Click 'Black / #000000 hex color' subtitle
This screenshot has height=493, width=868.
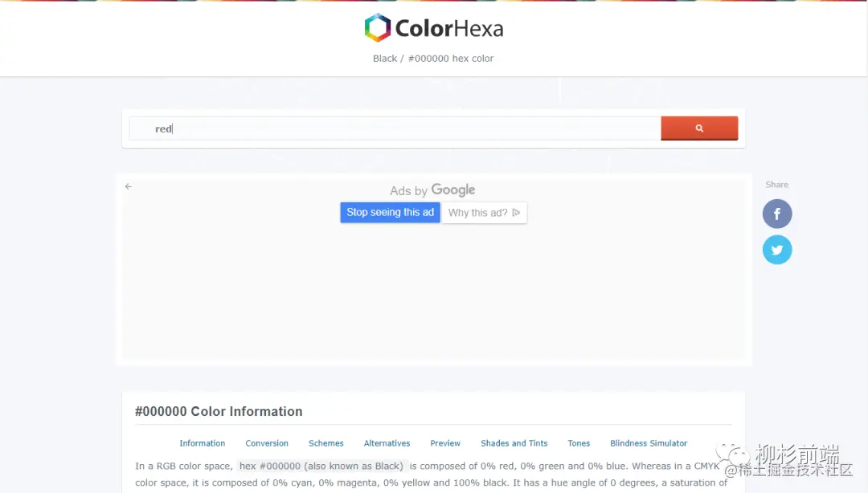(433, 58)
